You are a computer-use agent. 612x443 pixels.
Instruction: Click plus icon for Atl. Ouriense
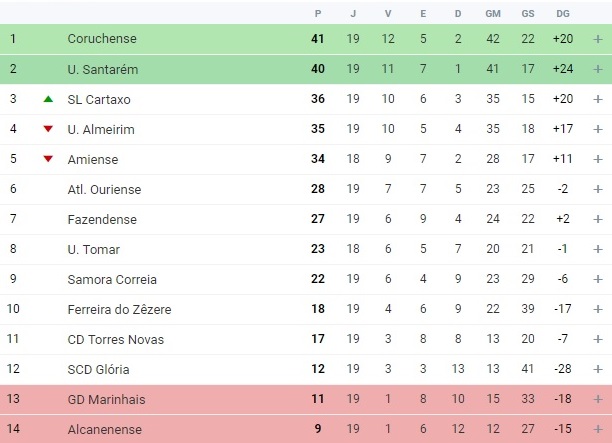[598, 189]
